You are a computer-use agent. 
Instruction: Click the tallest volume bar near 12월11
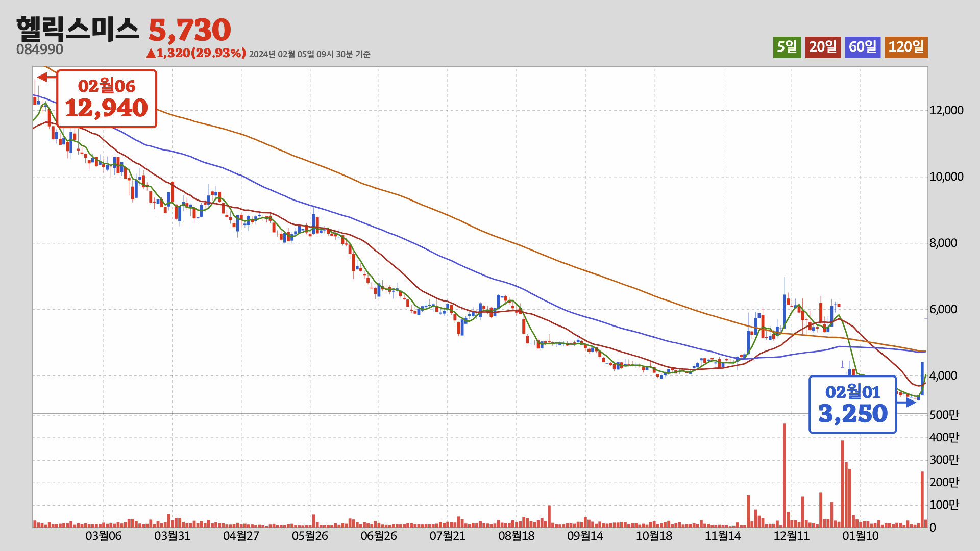click(x=785, y=475)
